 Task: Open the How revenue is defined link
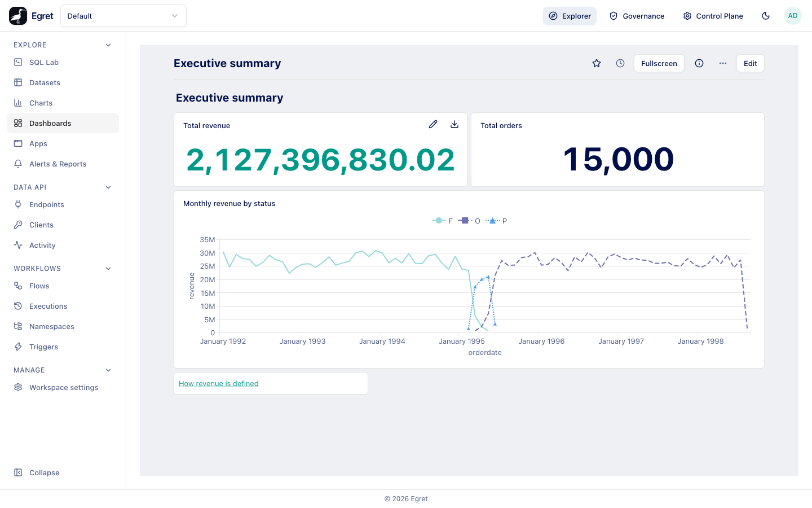click(x=219, y=383)
